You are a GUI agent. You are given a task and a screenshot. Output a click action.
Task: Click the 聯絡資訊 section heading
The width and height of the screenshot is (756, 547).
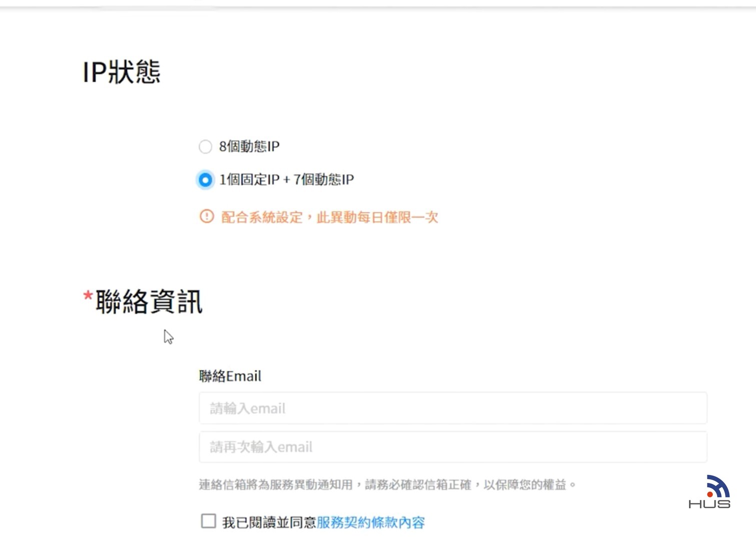[149, 301]
